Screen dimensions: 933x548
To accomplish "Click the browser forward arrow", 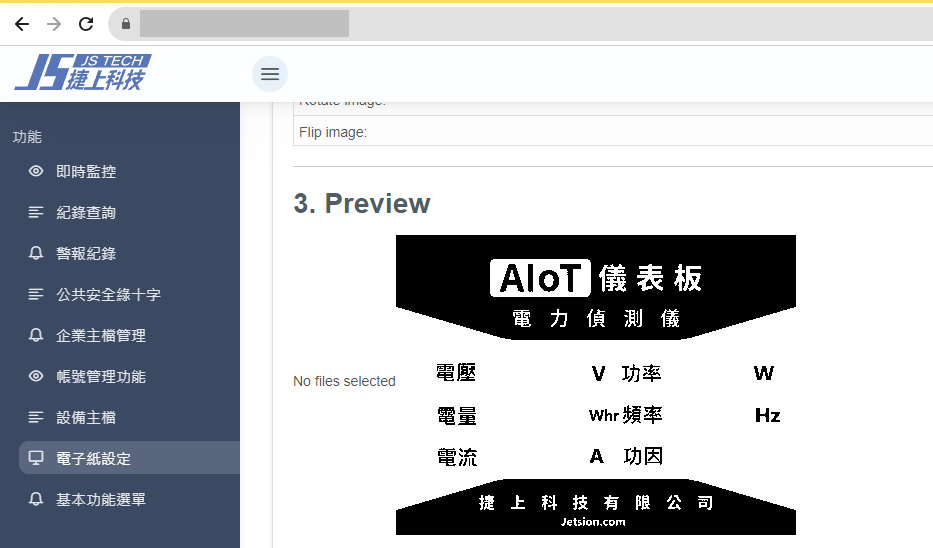I will [x=54, y=23].
